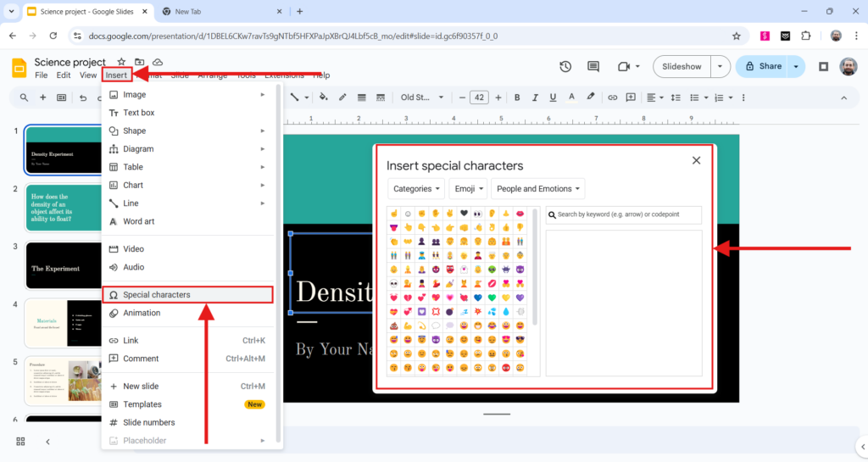
Task: Choose the Audio menu item
Action: (187, 267)
